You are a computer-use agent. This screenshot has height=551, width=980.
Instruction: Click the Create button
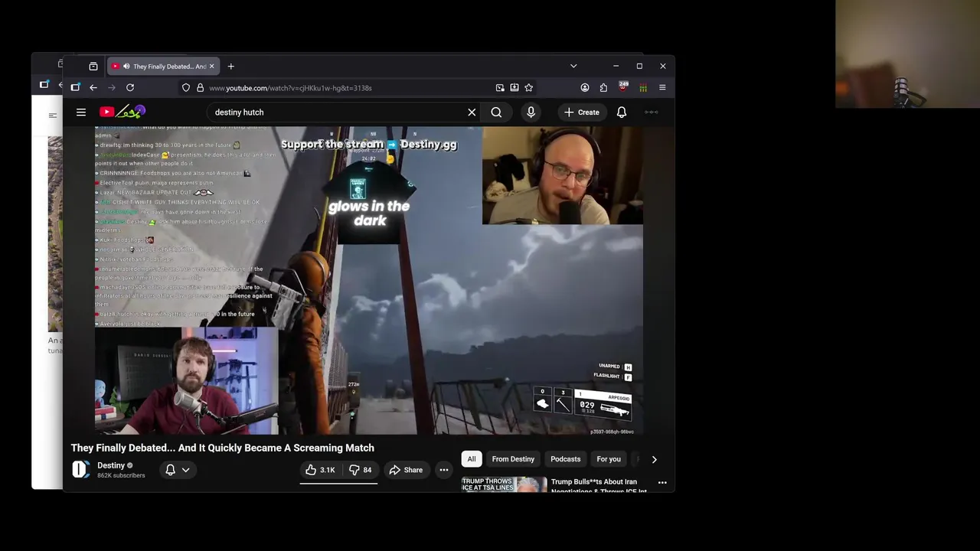coord(582,112)
